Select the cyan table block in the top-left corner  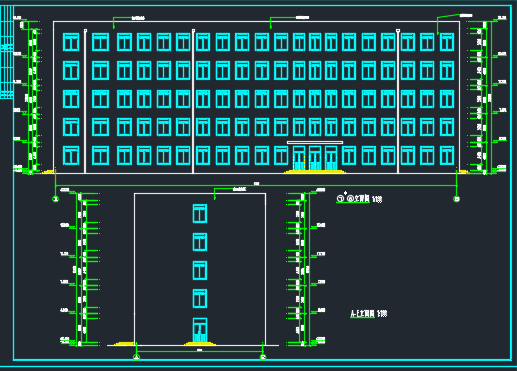coord(7,52)
